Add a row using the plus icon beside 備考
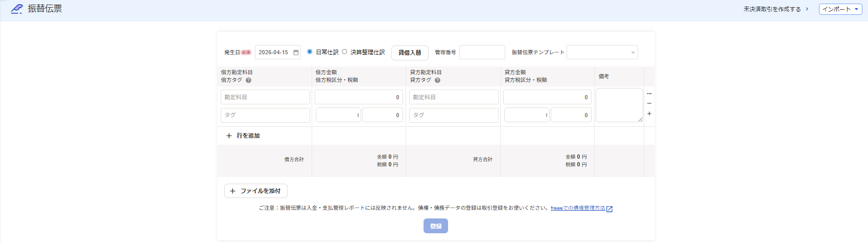Viewport: 868px width, 243px height. pyautogui.click(x=649, y=114)
